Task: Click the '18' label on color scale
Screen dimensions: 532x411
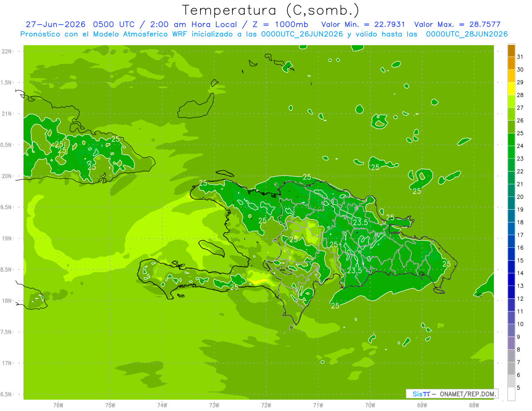Action: point(520,222)
